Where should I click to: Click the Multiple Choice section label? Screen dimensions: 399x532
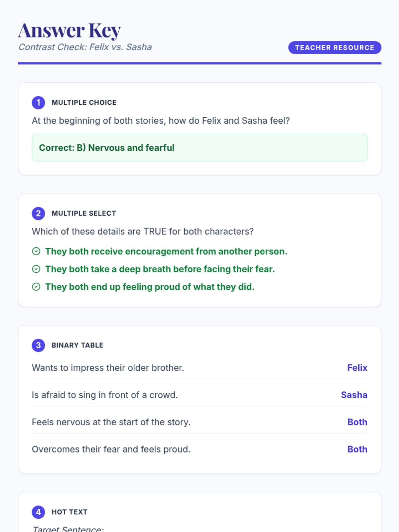tap(84, 102)
